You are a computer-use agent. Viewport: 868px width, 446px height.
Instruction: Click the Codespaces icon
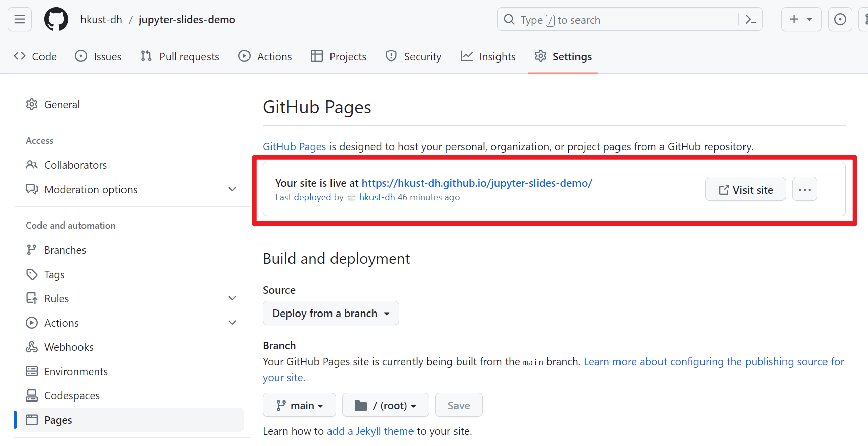point(32,395)
